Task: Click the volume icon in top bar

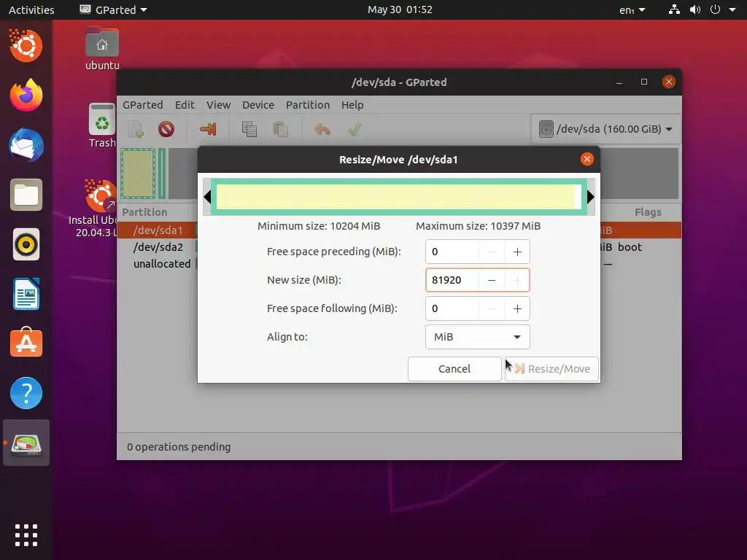Action: (x=695, y=9)
